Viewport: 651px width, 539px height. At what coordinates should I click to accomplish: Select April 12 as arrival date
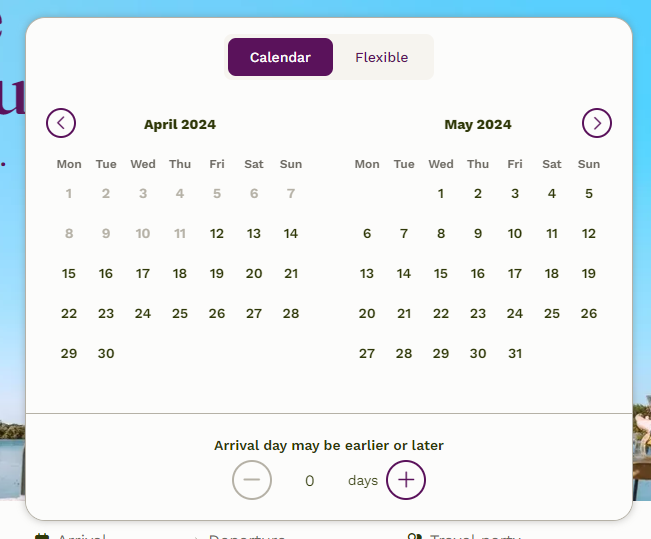pos(217,233)
